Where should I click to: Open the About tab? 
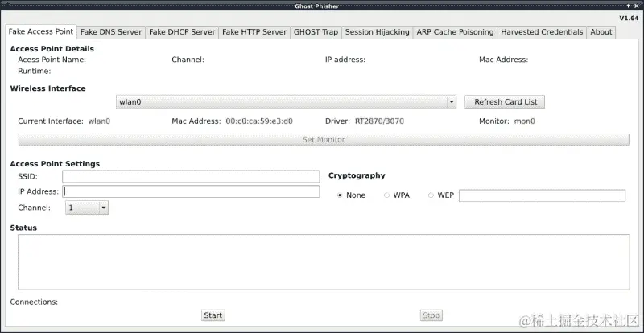pos(601,32)
